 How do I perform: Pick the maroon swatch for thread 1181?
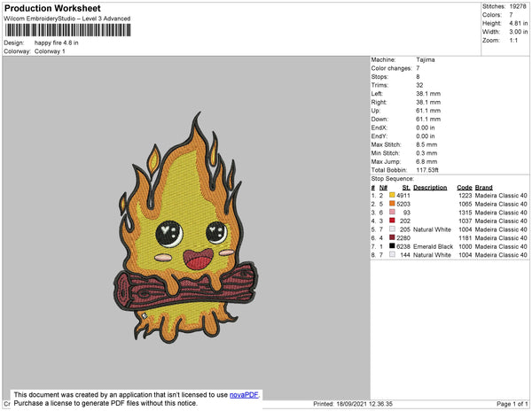tap(392, 237)
